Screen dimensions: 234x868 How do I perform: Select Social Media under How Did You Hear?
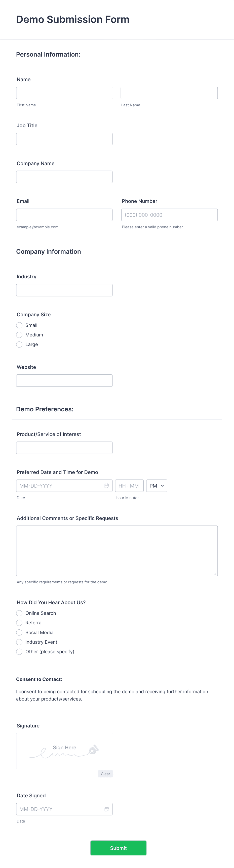[19, 632]
